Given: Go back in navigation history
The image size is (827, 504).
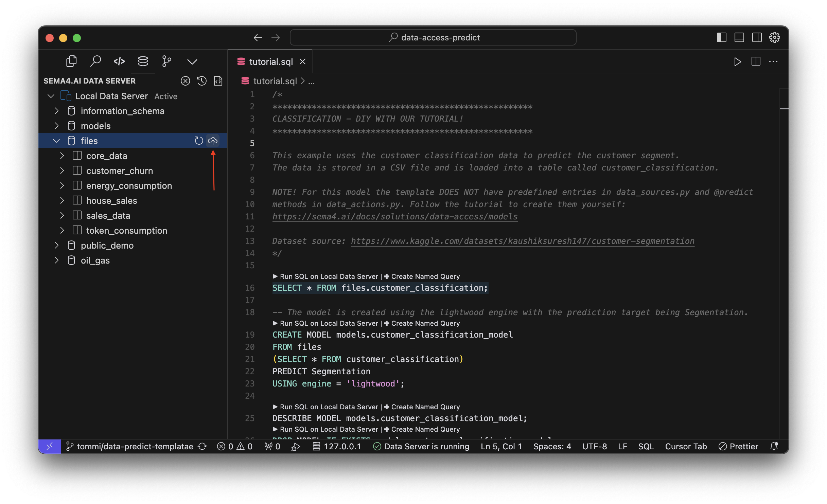Looking at the screenshot, I should pyautogui.click(x=258, y=37).
